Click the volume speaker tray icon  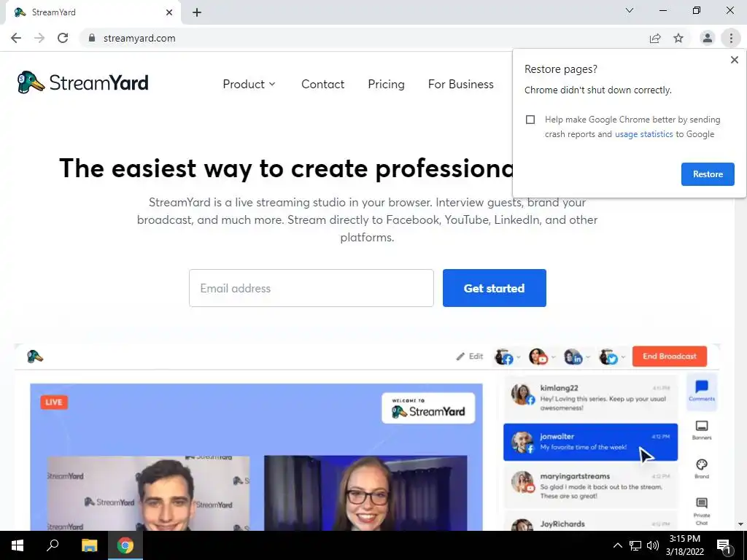pyautogui.click(x=653, y=545)
